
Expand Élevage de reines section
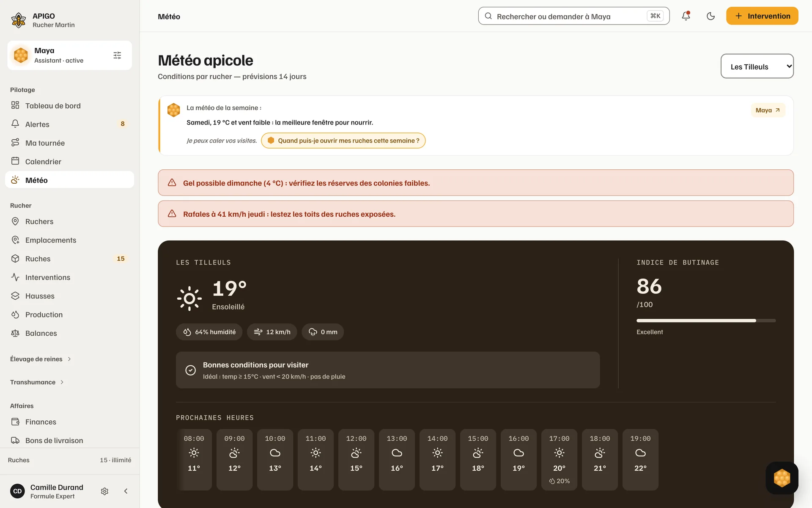tap(41, 359)
